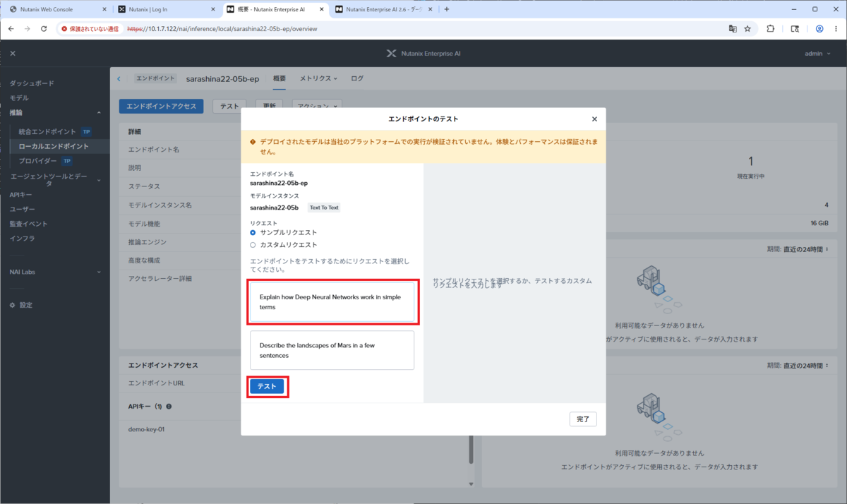Open a new browser tab
The image size is (847, 504).
pyautogui.click(x=447, y=9)
